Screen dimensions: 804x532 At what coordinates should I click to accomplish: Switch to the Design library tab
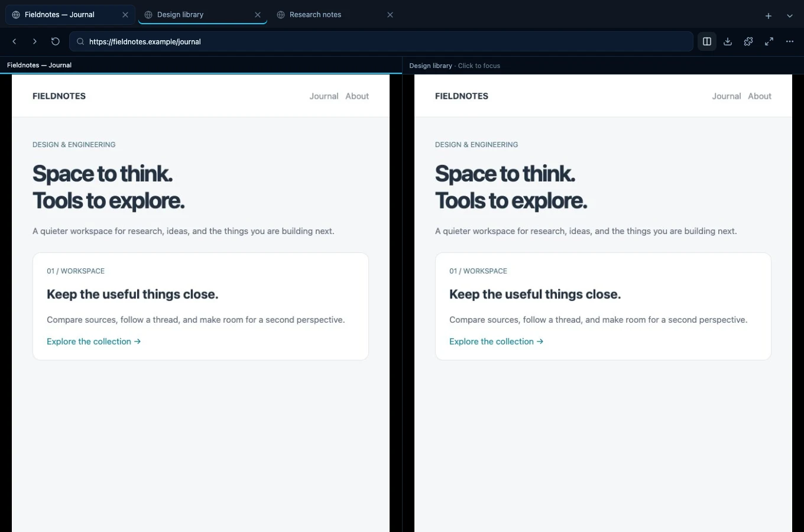[202, 15]
